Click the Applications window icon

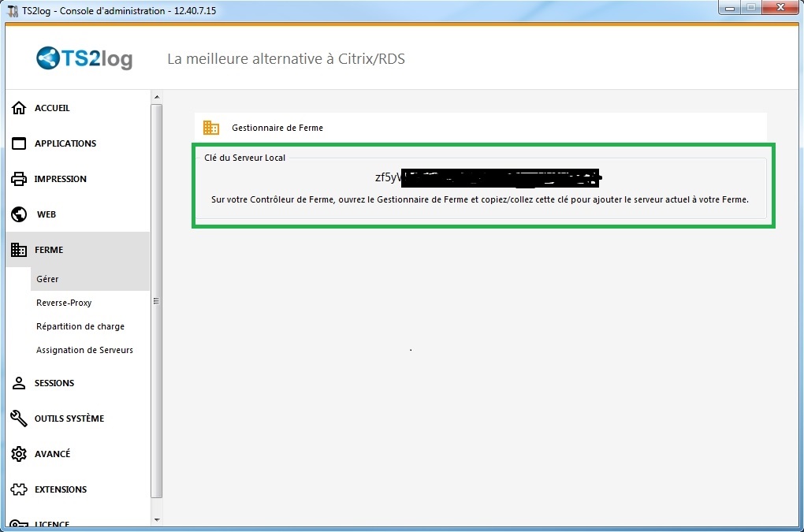19,143
